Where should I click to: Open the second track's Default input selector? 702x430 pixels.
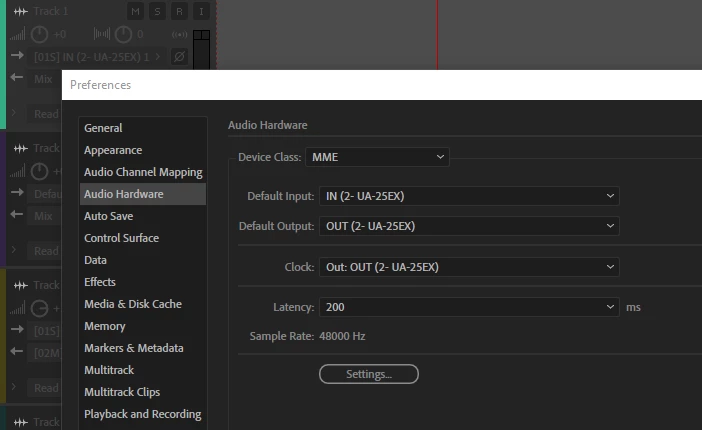(x=45, y=194)
